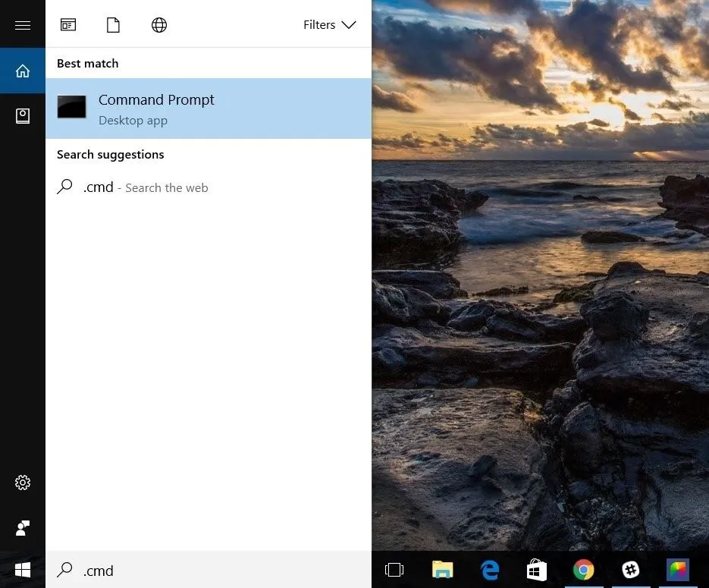Image resolution: width=709 pixels, height=588 pixels.
Task: Click the Windows Start button
Action: 23,570
